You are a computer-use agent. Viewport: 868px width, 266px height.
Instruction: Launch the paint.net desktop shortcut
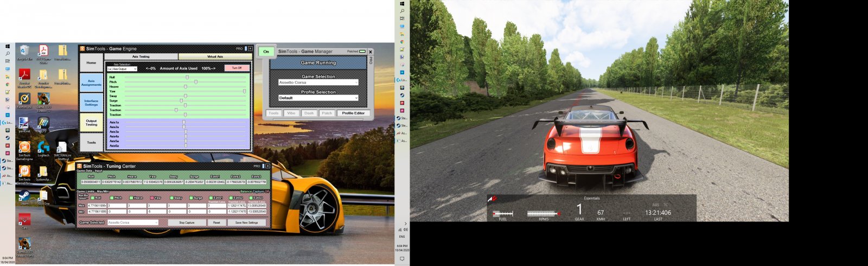coord(24,123)
